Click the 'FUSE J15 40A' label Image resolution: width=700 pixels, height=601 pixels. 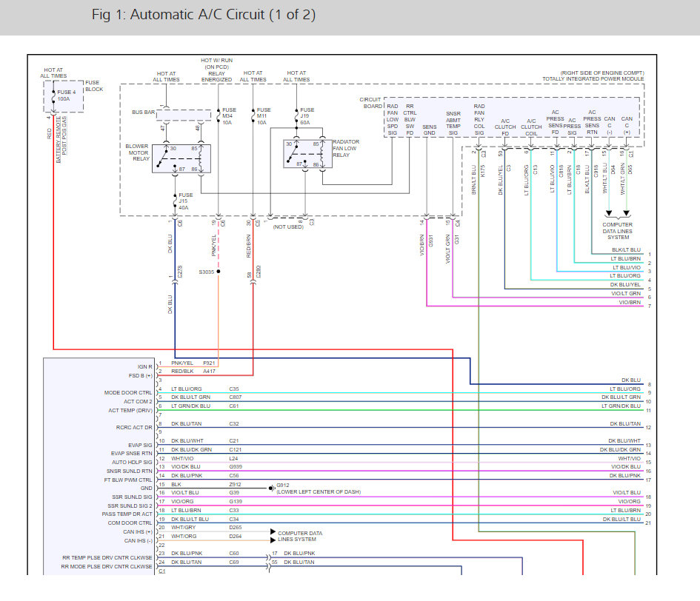[x=186, y=201]
